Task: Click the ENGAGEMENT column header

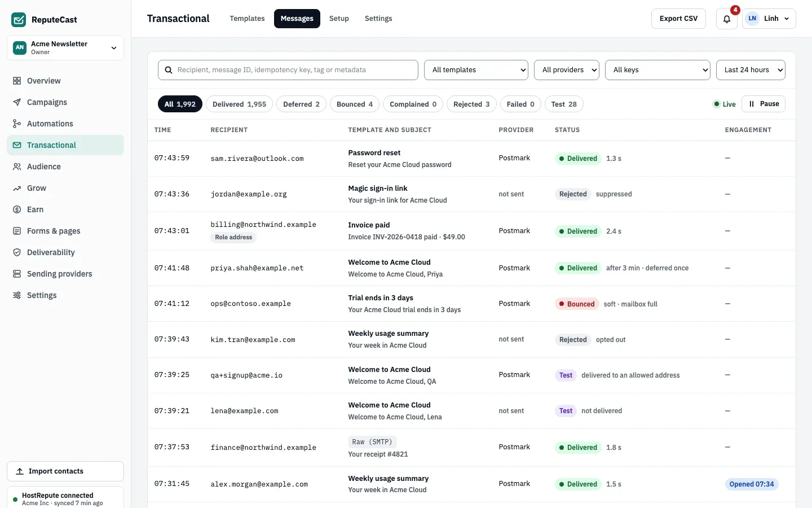Action: tap(748, 130)
